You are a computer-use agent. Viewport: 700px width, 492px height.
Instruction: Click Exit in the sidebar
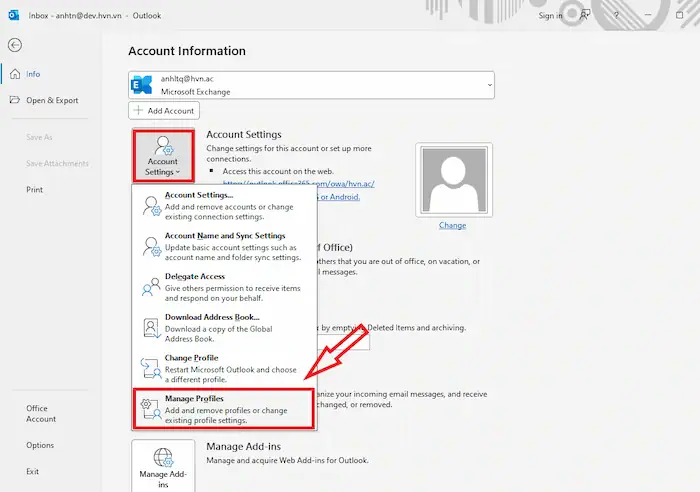tap(32, 471)
